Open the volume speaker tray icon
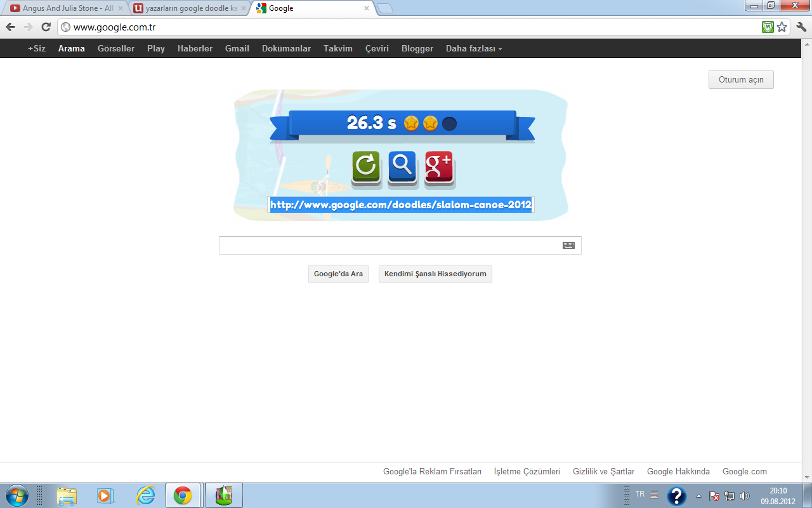This screenshot has width=812, height=508. pyautogui.click(x=745, y=496)
